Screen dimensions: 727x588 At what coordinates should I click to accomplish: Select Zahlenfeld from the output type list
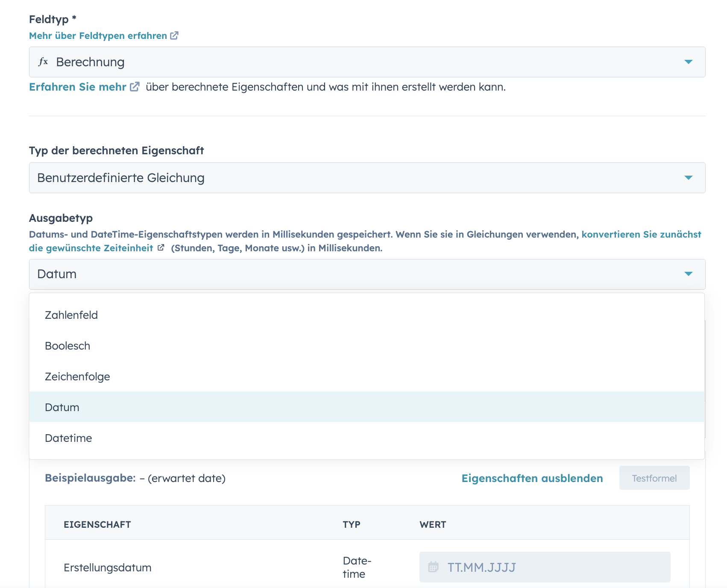tap(71, 315)
